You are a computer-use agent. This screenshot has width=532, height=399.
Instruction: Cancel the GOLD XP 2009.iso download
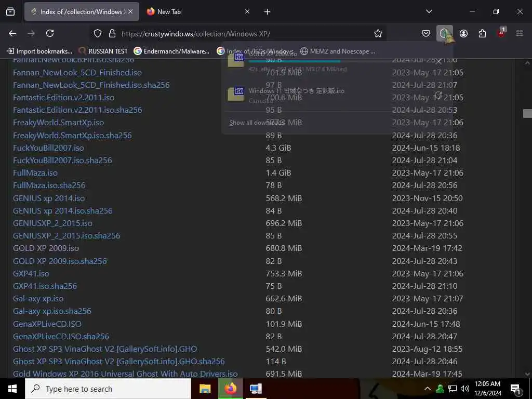438,61
